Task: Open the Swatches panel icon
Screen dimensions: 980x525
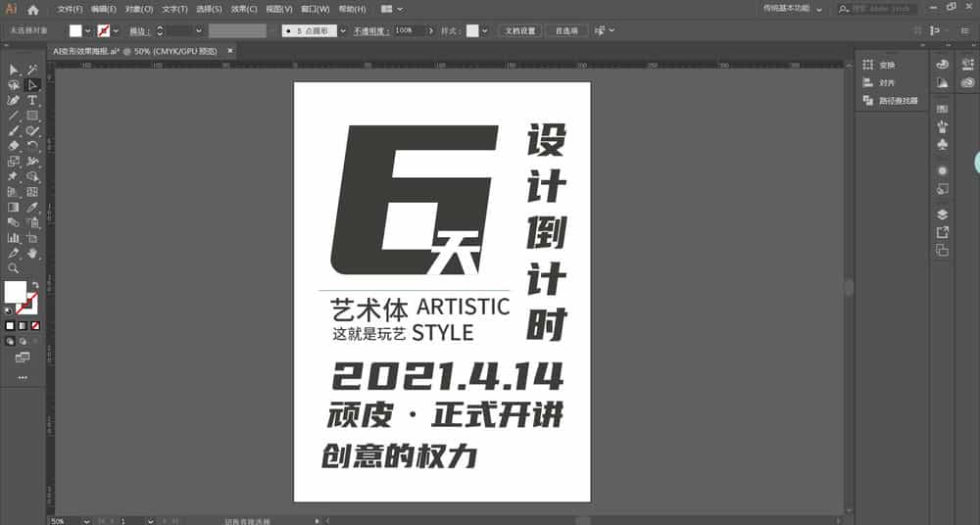Action: point(943,109)
